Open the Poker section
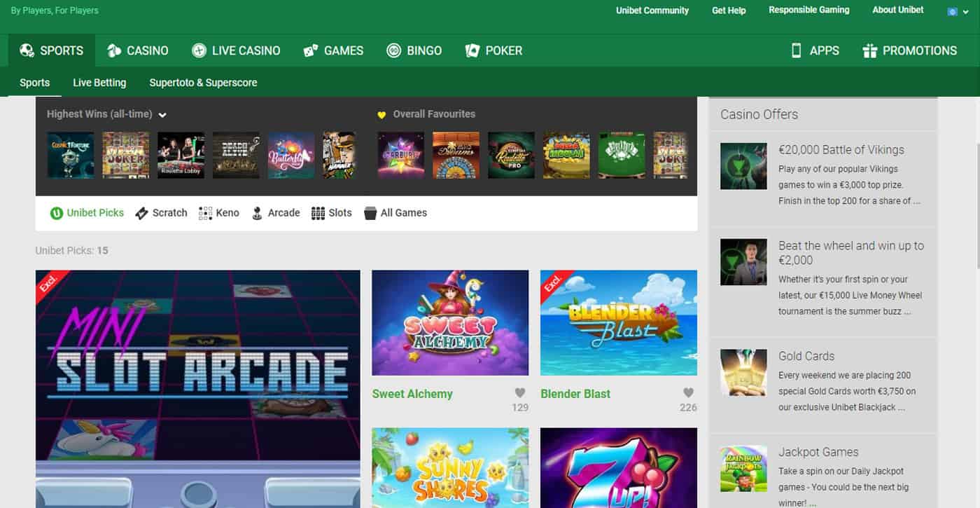Viewport: 980px width, 508px height. (x=493, y=50)
